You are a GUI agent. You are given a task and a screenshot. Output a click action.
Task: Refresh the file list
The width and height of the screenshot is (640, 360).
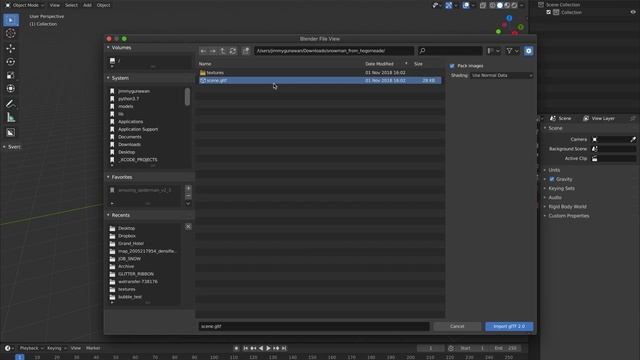(x=233, y=51)
